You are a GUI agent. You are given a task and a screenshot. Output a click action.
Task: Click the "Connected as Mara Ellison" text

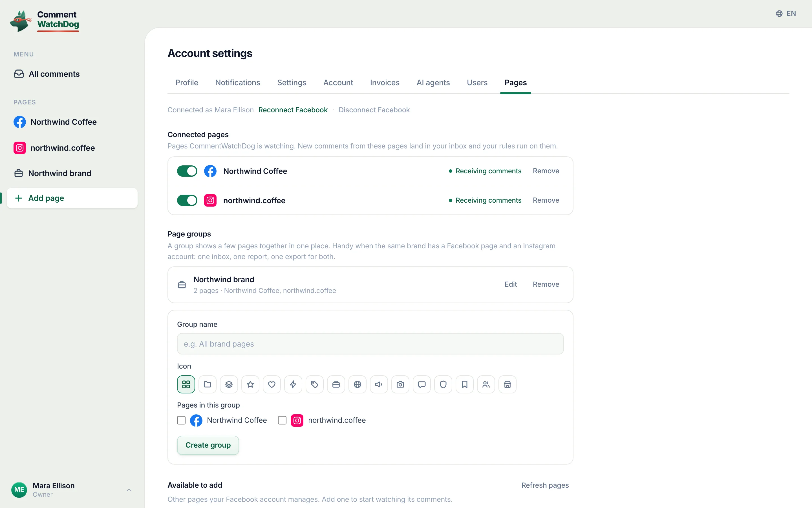pyautogui.click(x=211, y=110)
